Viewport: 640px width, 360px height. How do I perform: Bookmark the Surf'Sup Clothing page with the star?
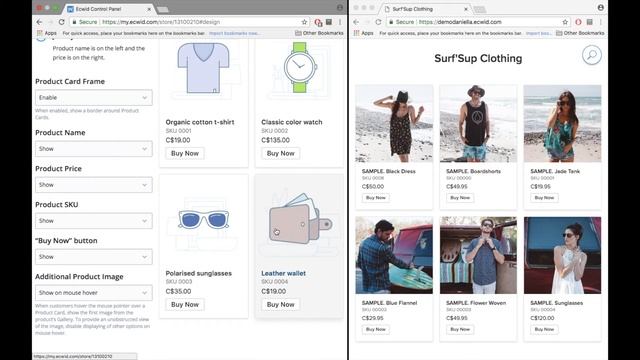pyautogui.click(x=565, y=22)
